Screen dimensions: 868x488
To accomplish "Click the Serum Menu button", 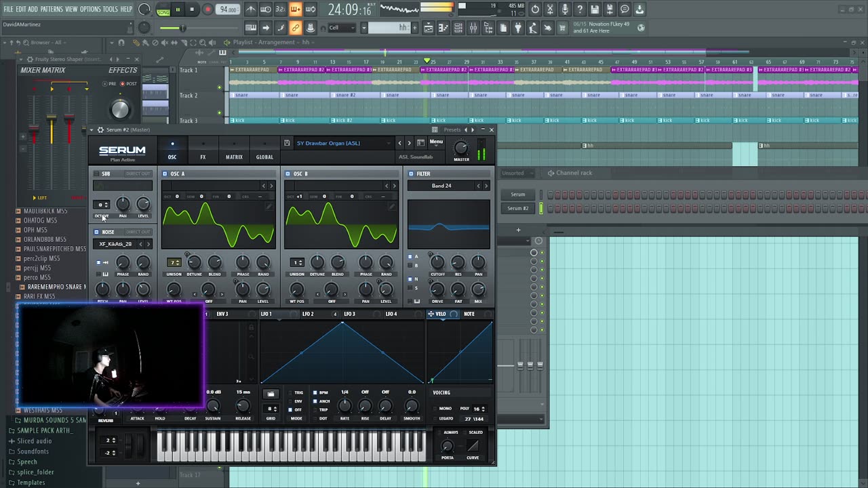I will [x=436, y=142].
